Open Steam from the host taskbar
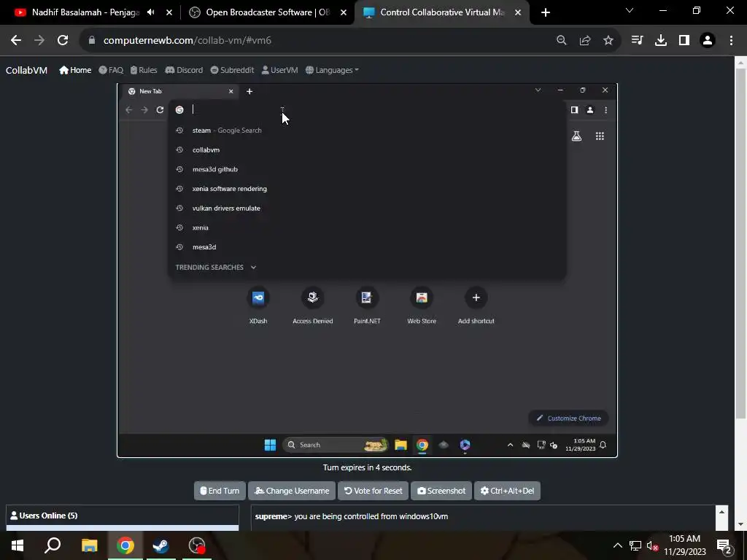The image size is (747, 560). (160, 545)
